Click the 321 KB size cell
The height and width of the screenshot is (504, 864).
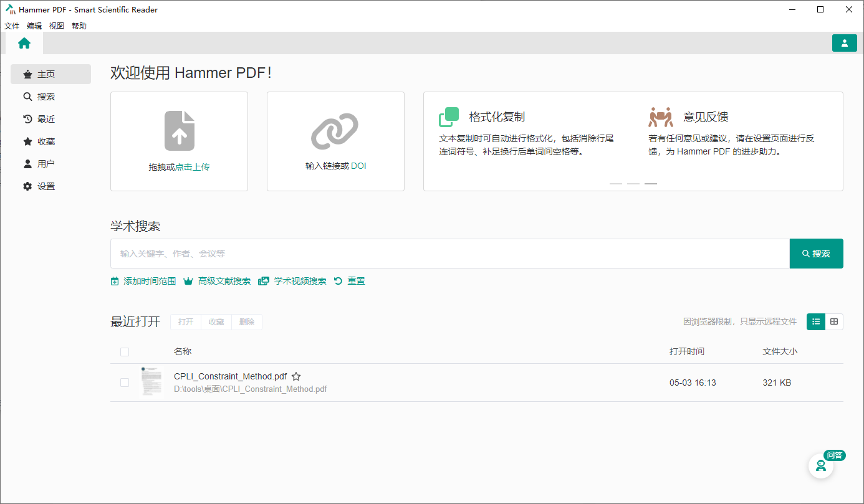777,383
